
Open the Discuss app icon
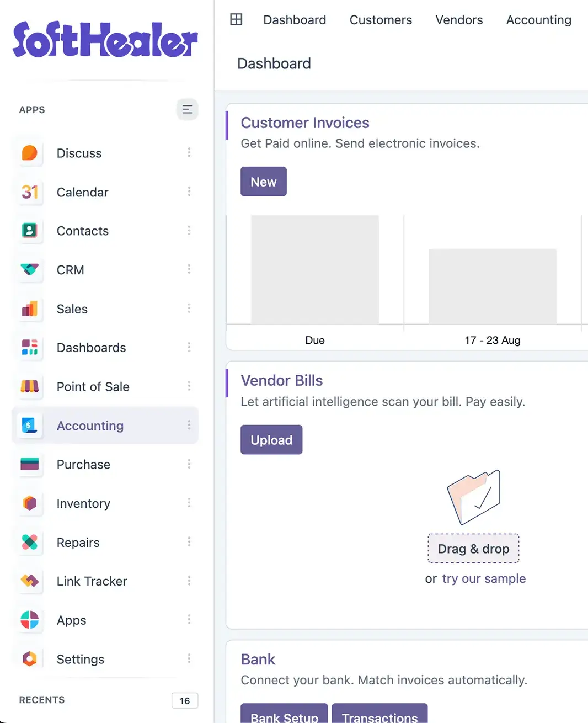(30, 153)
